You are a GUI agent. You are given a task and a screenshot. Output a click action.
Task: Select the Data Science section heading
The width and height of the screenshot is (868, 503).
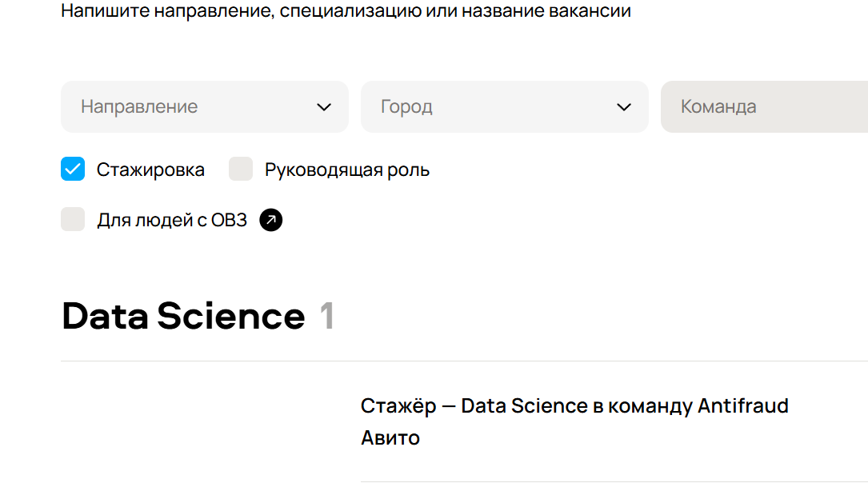pyautogui.click(x=183, y=316)
